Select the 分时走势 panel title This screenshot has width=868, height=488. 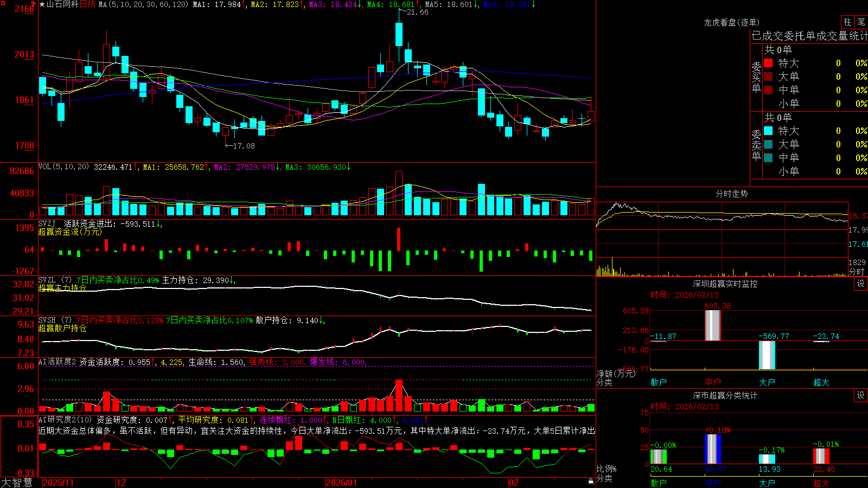(x=731, y=194)
